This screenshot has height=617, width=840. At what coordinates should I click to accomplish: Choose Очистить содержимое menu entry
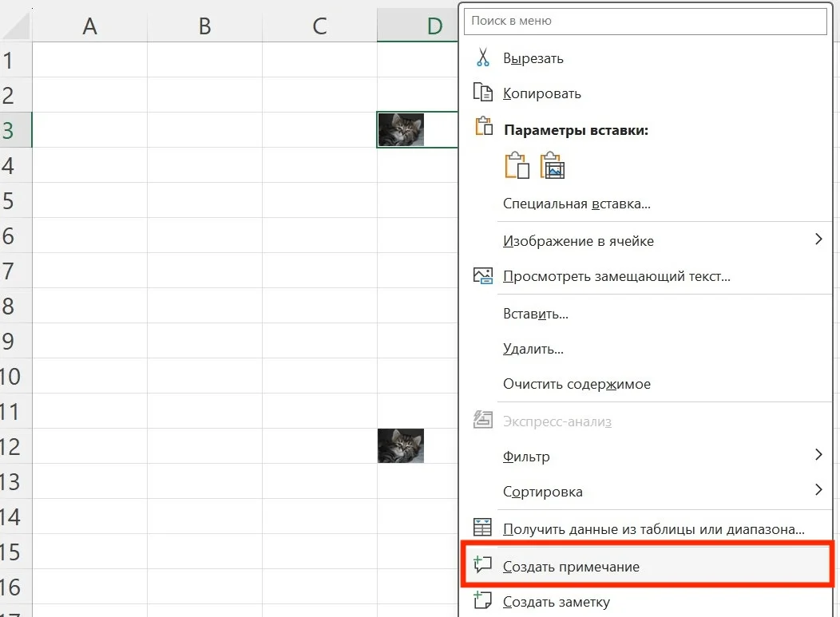577,384
